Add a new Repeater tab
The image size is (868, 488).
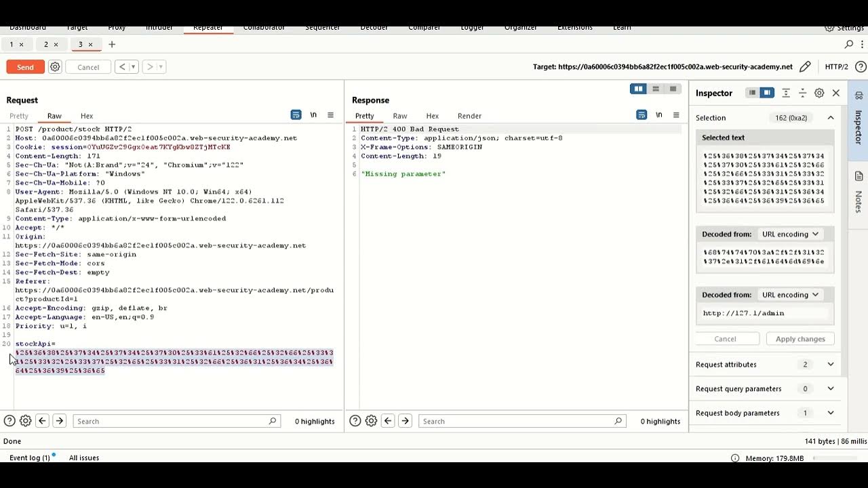tap(112, 45)
